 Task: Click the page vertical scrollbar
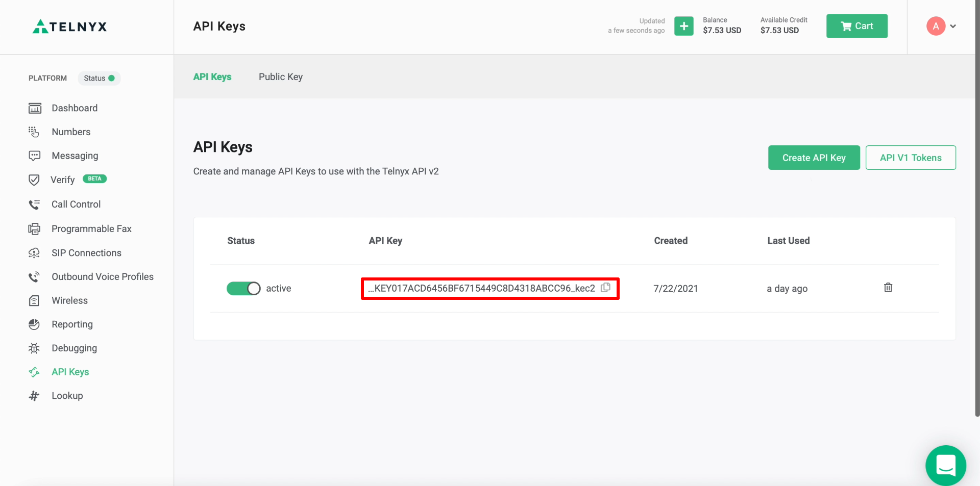(x=977, y=208)
